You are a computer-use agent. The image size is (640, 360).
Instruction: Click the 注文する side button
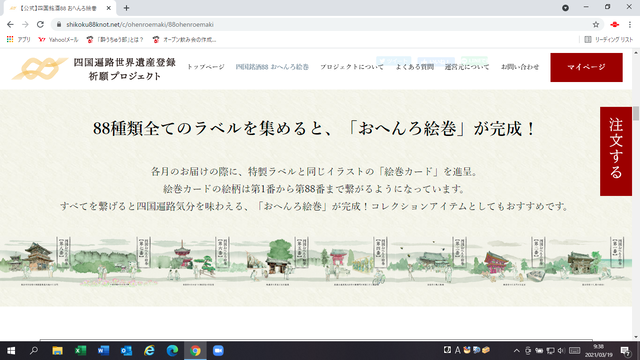pos(616,151)
